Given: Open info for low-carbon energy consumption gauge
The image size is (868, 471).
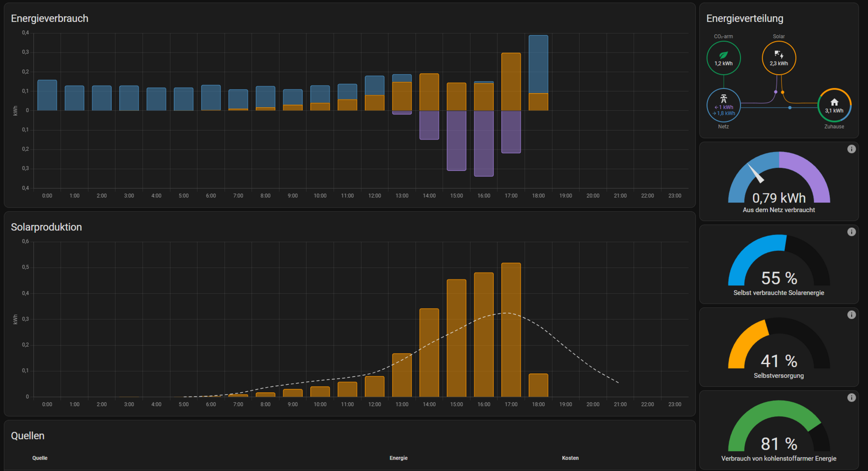Looking at the screenshot, I should click(851, 398).
